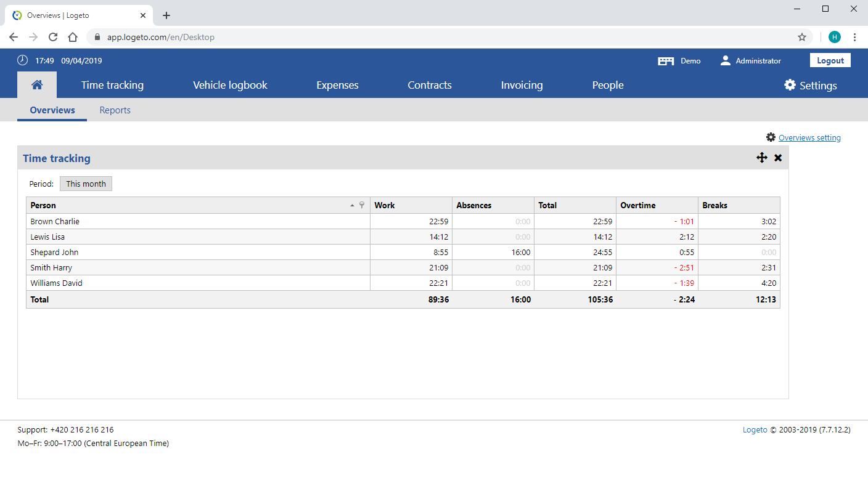
Task: Click the Administrator user icon
Action: point(725,60)
